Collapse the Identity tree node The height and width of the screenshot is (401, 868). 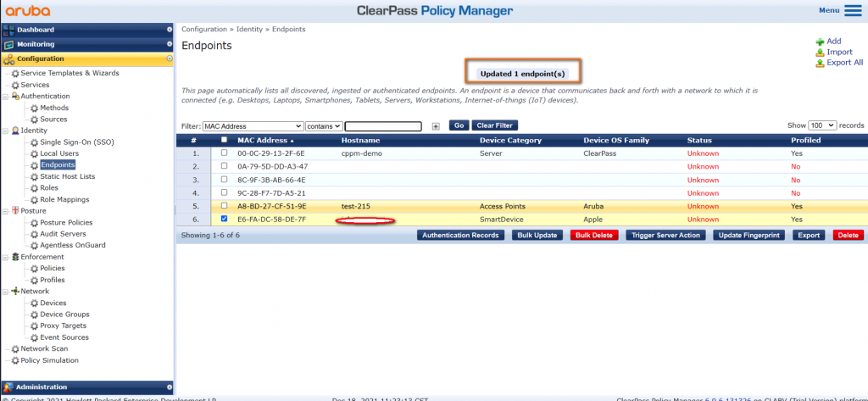click(x=5, y=131)
